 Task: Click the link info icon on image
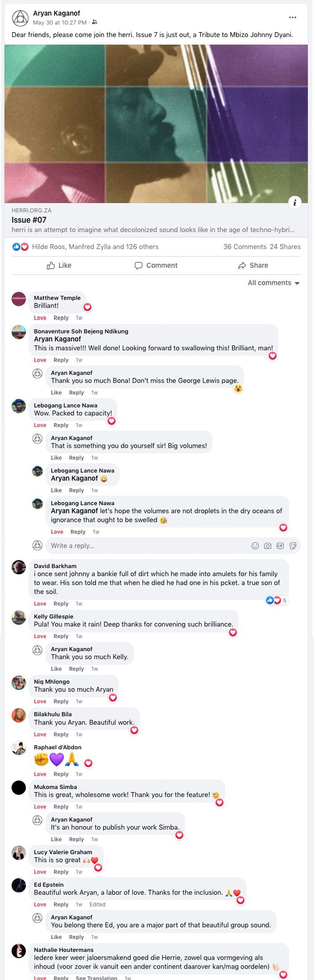point(294,203)
